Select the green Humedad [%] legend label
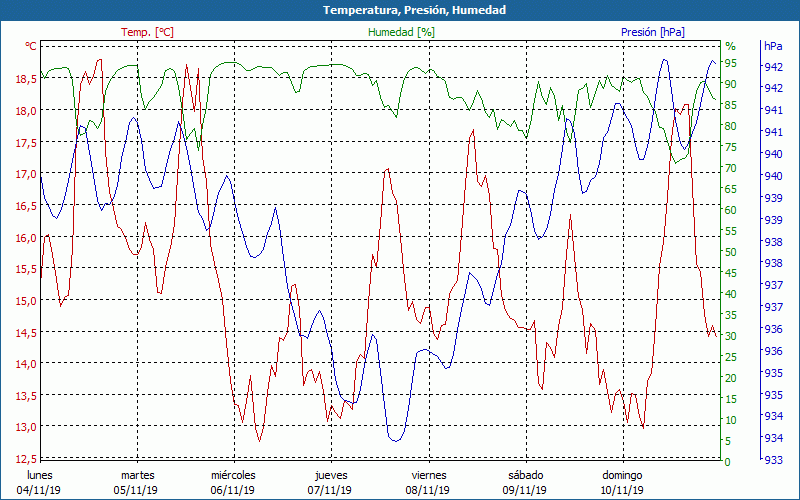This screenshot has height=500, width=800. [402, 32]
